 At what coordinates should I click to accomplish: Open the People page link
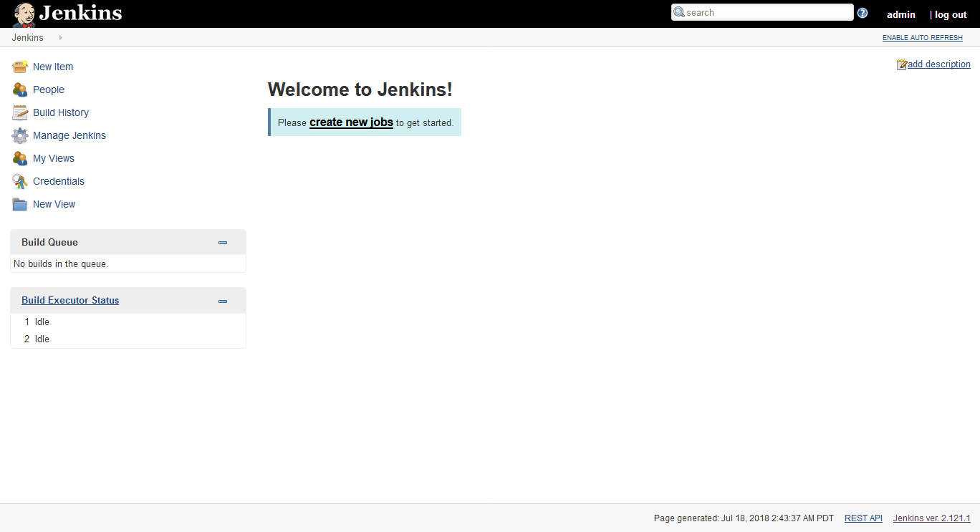pyautogui.click(x=49, y=90)
